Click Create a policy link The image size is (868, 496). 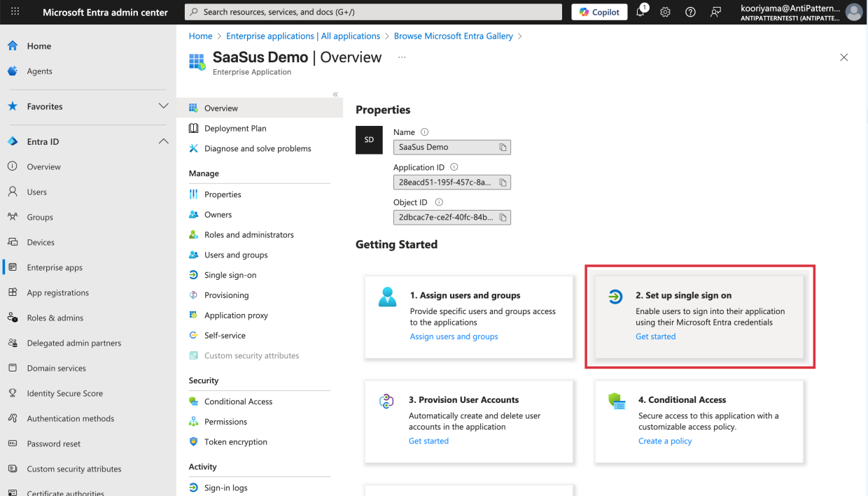point(665,441)
